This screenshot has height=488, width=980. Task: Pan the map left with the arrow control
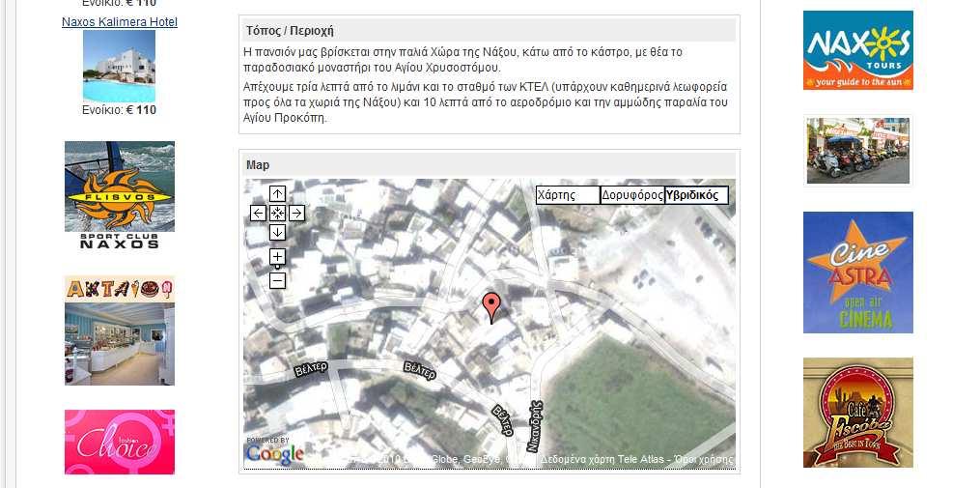(258, 214)
